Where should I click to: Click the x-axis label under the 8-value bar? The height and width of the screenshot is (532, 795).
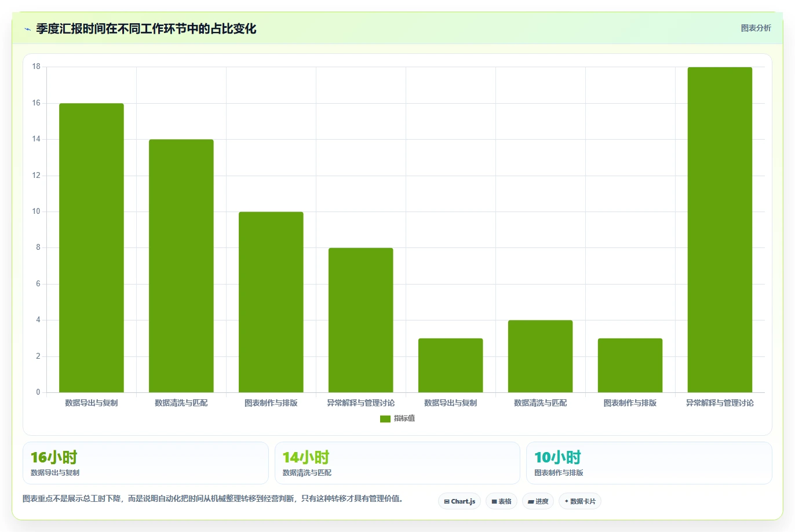361,403
